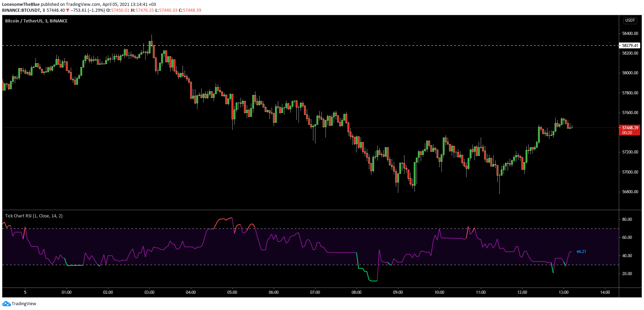Click the 05:00 time axis label
Screen dimensions: 644x310
coord(232,292)
